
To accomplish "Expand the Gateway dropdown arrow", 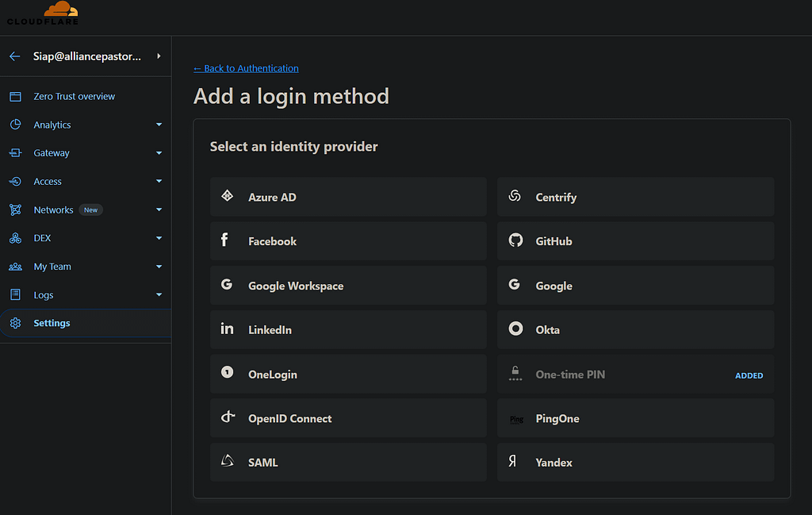I will pos(159,153).
